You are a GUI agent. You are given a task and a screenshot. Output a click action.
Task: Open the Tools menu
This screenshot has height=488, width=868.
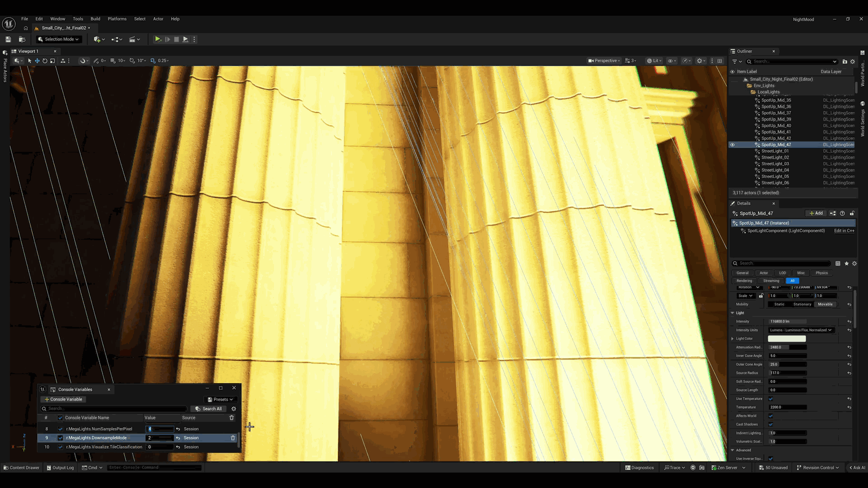[78, 19]
